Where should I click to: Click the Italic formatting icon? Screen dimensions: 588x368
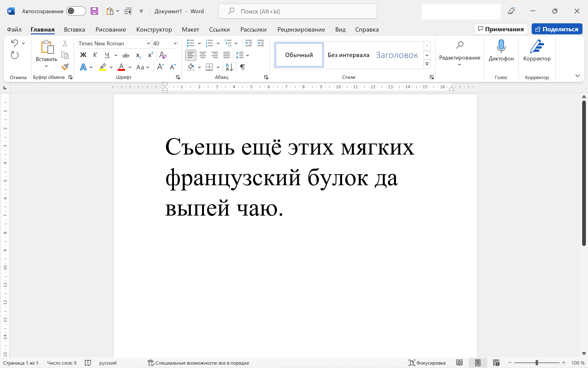pos(95,55)
